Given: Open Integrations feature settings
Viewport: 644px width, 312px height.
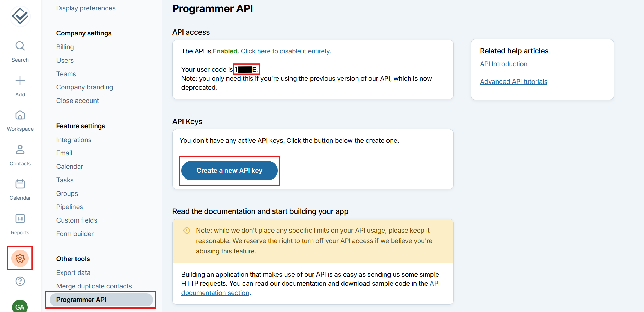Looking at the screenshot, I should (x=74, y=140).
